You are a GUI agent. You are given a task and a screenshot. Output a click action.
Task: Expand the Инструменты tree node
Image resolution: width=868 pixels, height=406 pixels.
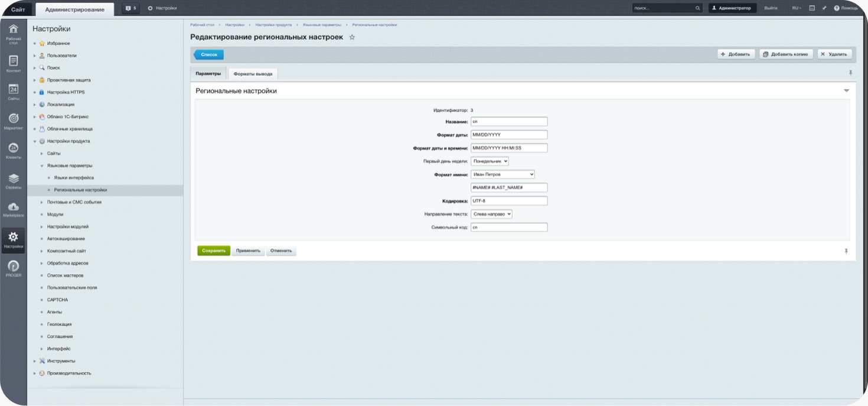tap(35, 361)
